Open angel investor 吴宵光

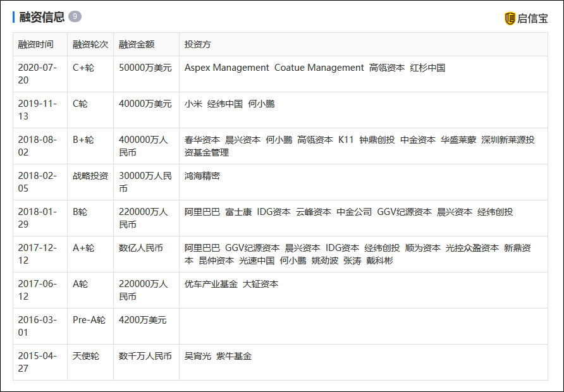click(198, 356)
